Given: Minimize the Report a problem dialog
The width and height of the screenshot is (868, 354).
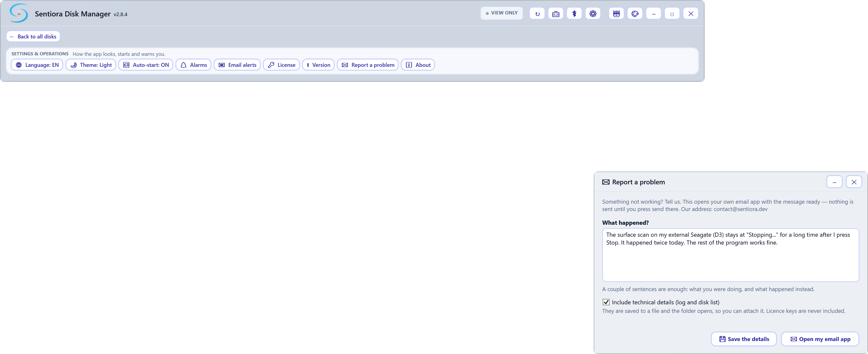Looking at the screenshot, I should 834,182.
